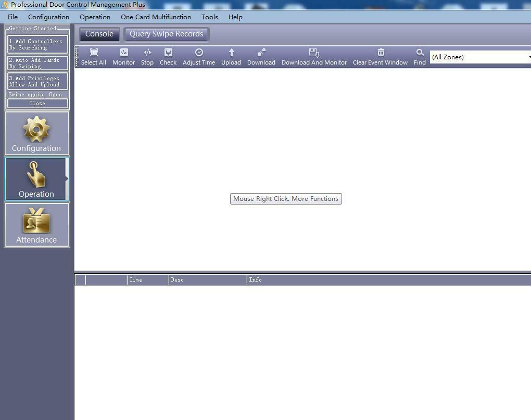Expand the All Zones dropdown

pos(527,57)
